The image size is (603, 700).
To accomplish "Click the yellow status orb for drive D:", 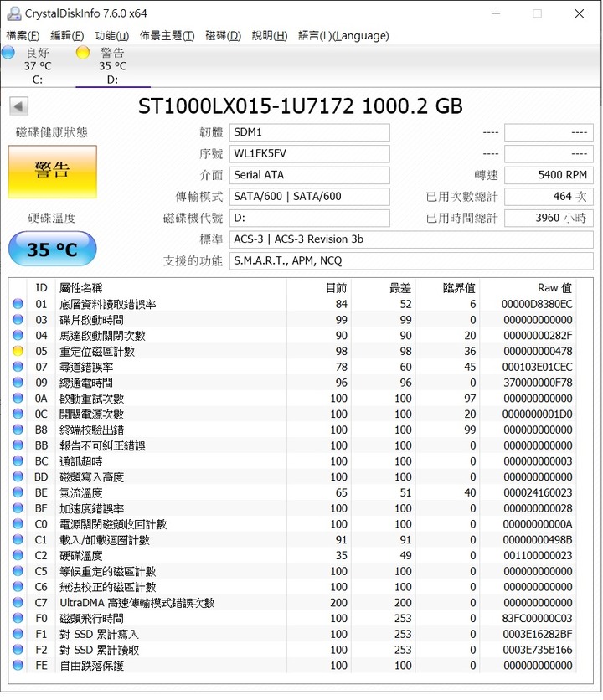I will point(83,53).
